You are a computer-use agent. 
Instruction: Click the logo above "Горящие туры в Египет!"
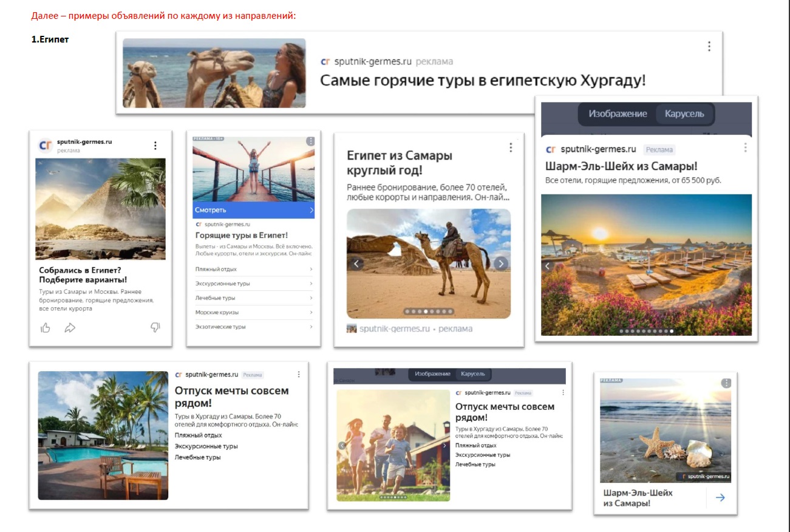click(x=199, y=224)
